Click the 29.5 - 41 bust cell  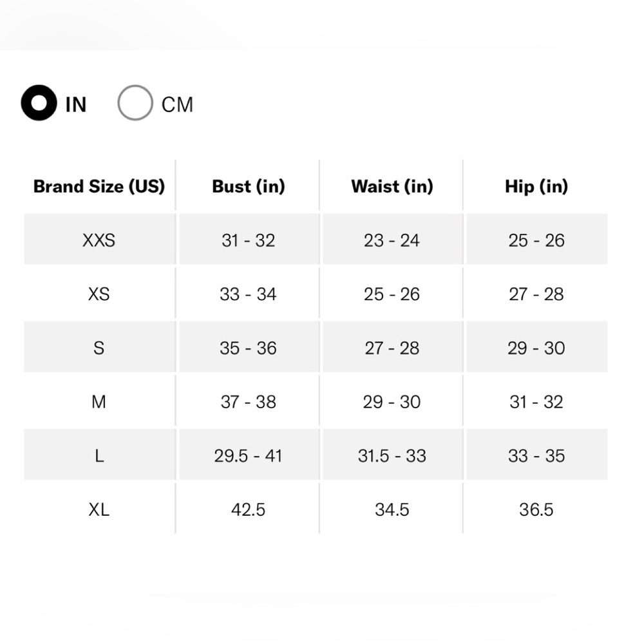[x=248, y=456]
